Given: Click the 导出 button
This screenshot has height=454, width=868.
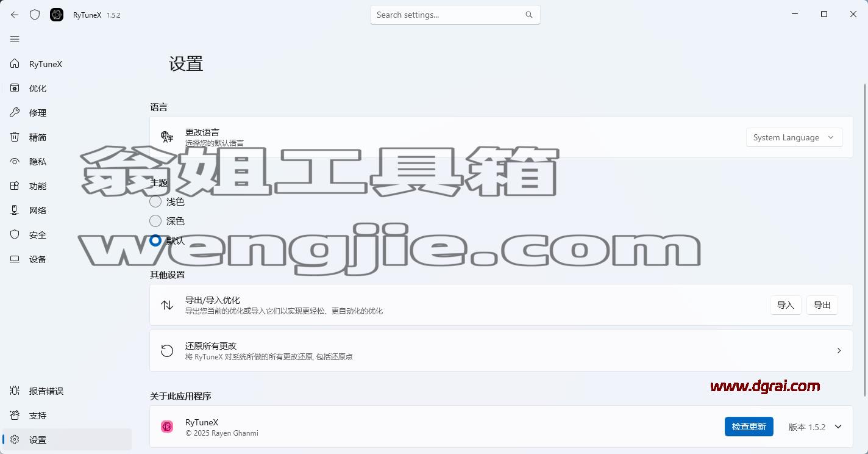Looking at the screenshot, I should click(x=822, y=305).
